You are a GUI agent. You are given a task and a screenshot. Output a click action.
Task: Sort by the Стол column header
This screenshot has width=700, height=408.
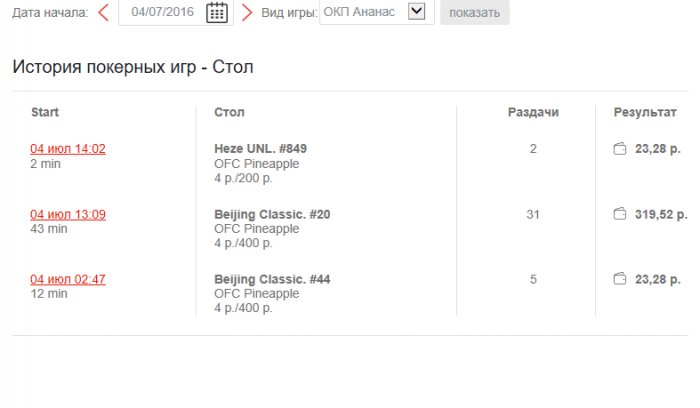click(x=229, y=112)
